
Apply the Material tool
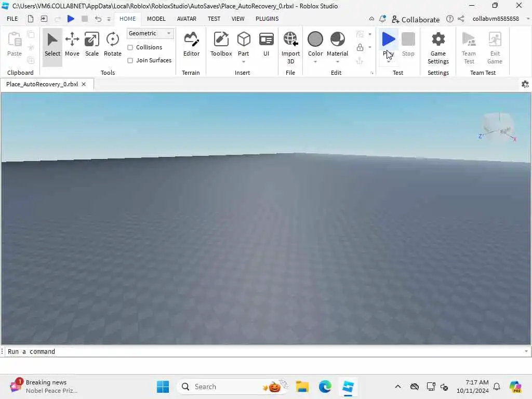(337, 44)
